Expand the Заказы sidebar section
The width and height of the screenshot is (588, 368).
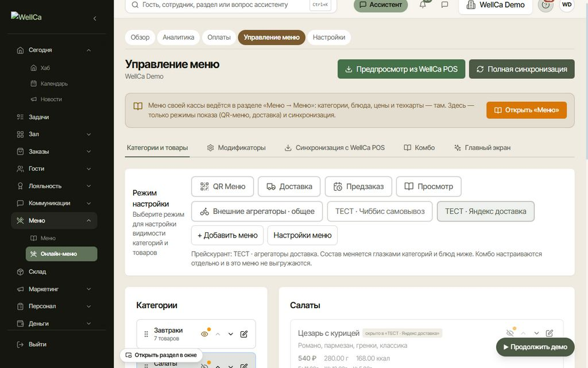(x=88, y=152)
